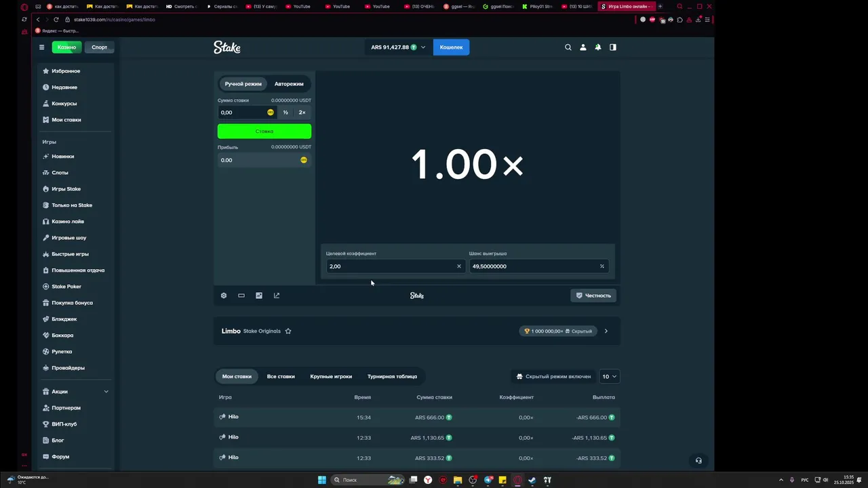Open Yandex browser from taskbar
This screenshot has height=488, width=868.
click(428, 480)
